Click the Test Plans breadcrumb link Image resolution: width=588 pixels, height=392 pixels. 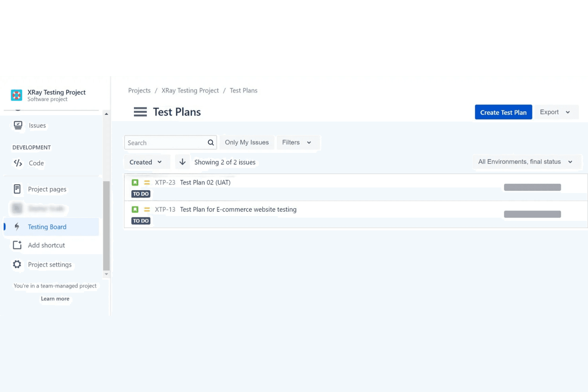(244, 91)
